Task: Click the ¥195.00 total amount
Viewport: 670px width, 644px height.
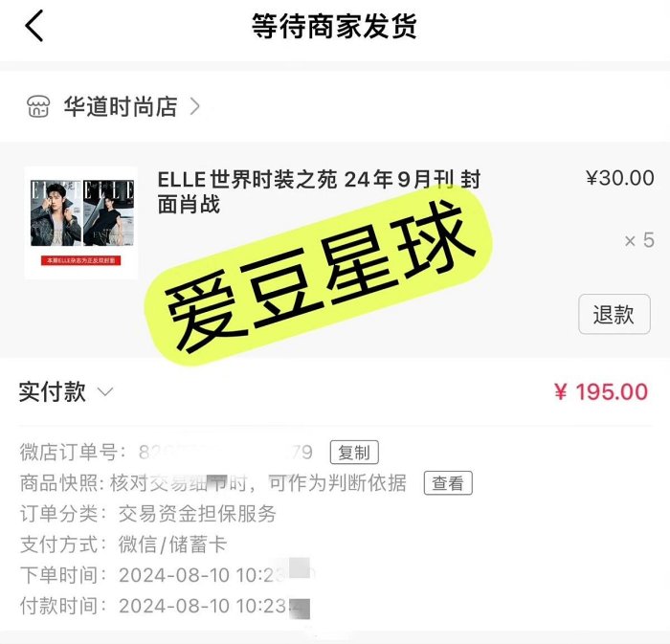Action: 601,392
